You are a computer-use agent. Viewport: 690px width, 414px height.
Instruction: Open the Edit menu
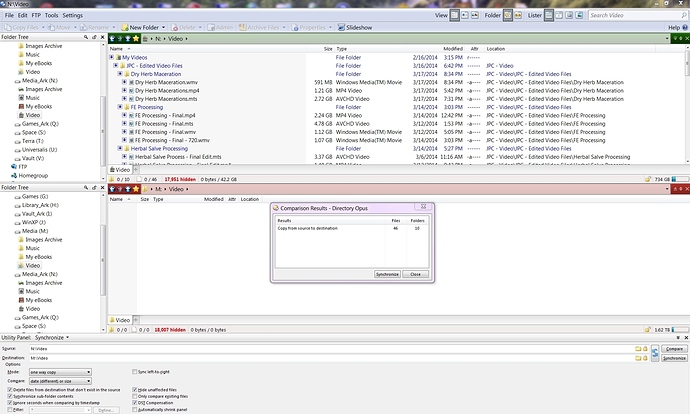click(x=22, y=15)
